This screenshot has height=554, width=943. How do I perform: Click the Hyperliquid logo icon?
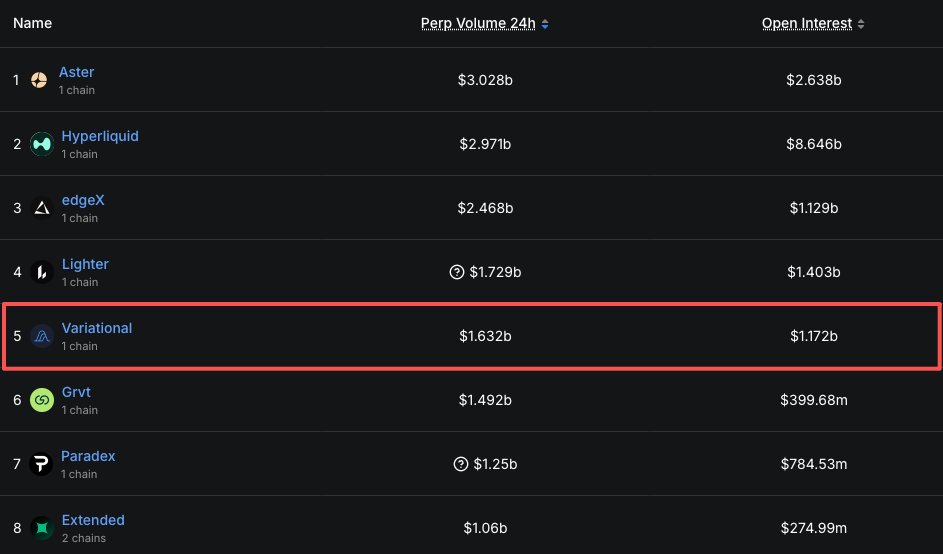click(x=41, y=144)
